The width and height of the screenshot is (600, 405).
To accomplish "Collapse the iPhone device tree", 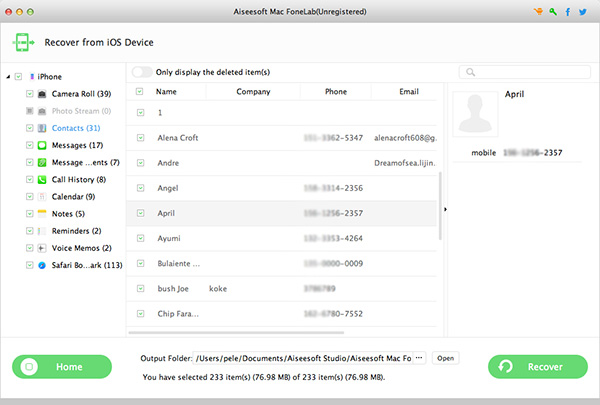I will [x=9, y=77].
